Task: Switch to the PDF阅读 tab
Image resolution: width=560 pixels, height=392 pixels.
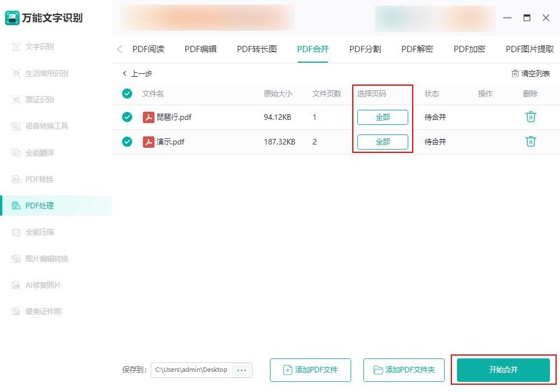Action: [148, 49]
